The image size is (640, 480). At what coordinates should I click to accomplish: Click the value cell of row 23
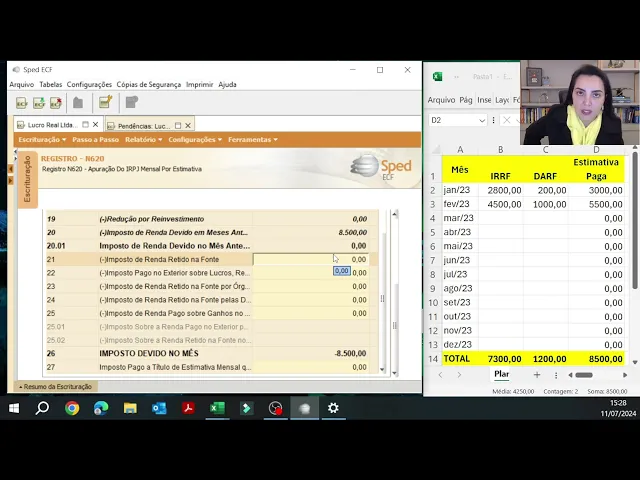[311, 286]
